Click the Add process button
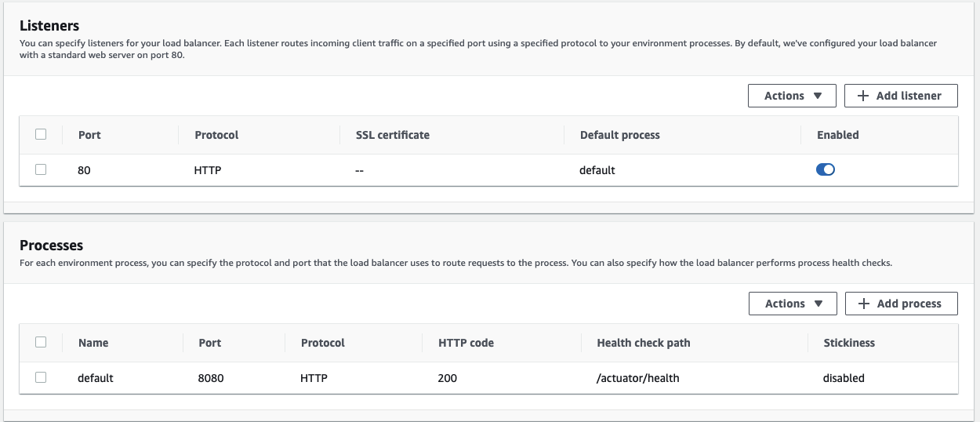 pos(902,304)
